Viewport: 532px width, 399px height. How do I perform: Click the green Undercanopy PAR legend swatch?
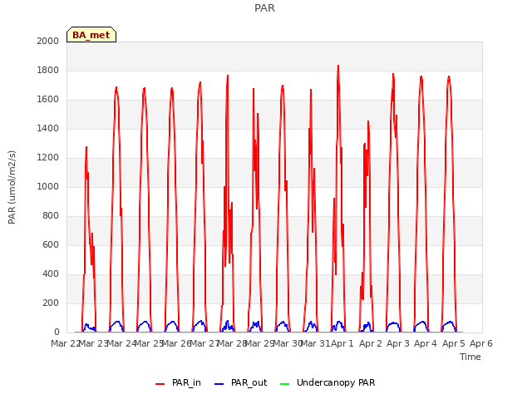click(284, 384)
